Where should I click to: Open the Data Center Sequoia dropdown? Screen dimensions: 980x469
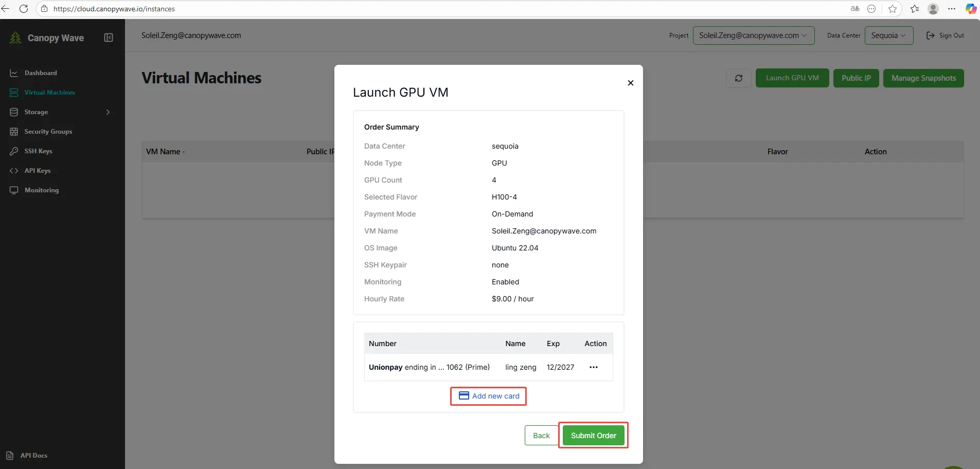tap(888, 35)
